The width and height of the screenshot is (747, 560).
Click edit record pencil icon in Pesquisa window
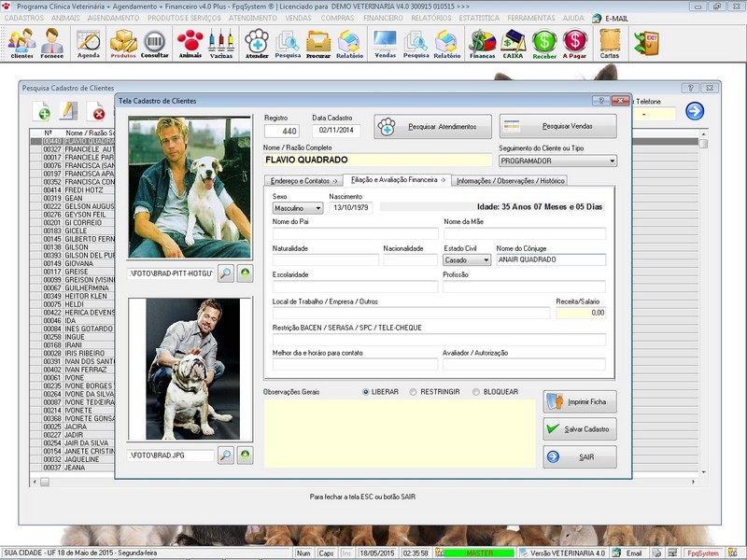coord(68,111)
